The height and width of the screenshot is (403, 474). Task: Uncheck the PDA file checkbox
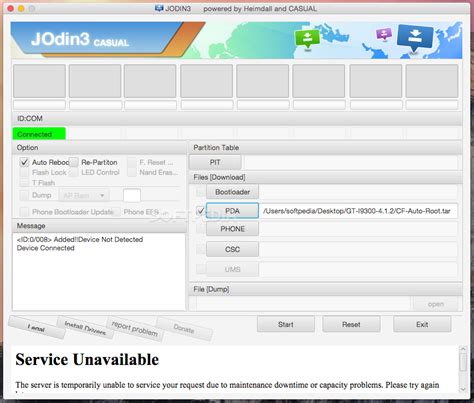pos(200,211)
